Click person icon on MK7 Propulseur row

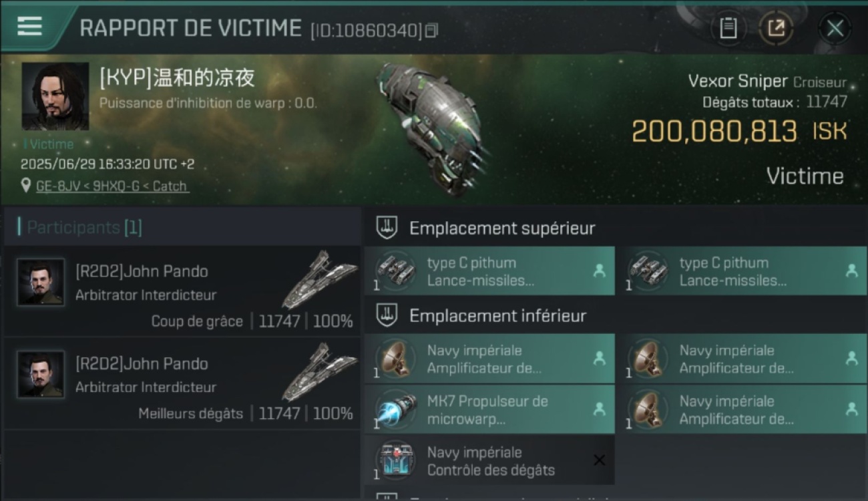(599, 409)
